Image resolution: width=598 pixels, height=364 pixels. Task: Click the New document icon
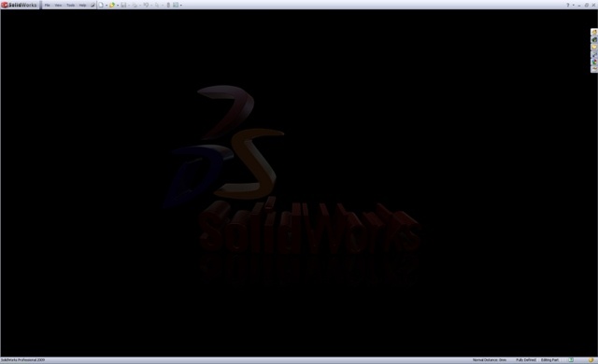pyautogui.click(x=101, y=5)
